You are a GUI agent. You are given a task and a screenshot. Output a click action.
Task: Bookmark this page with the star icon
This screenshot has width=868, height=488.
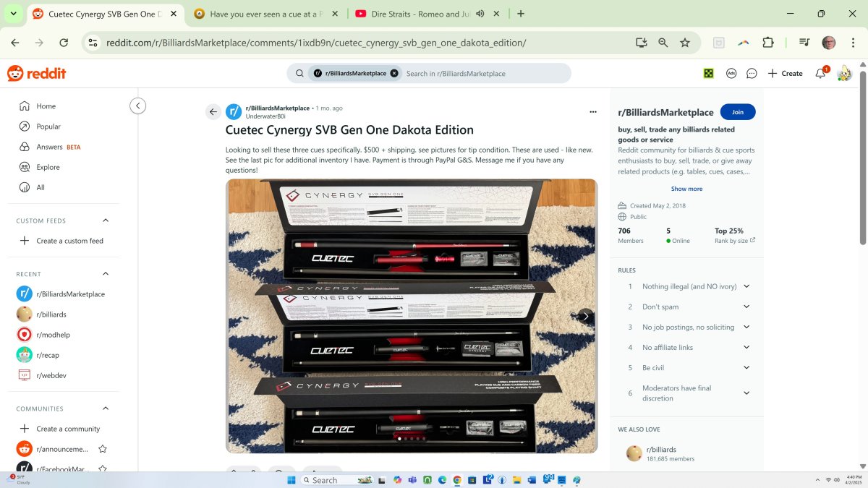click(x=684, y=43)
